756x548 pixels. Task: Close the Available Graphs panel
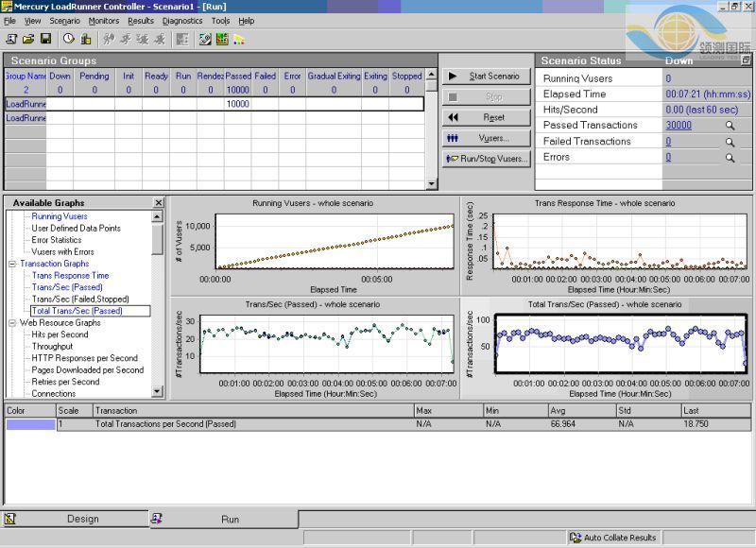[x=157, y=202]
